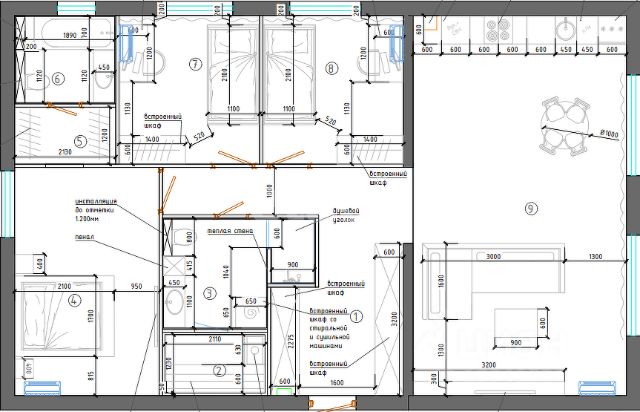Select the circled room number 7
Image resolution: width=640 pixels, height=412 pixels.
196,65
